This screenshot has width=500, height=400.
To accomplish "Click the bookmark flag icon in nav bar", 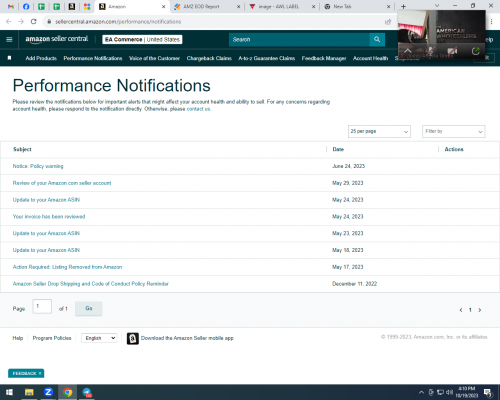I will 9,58.
